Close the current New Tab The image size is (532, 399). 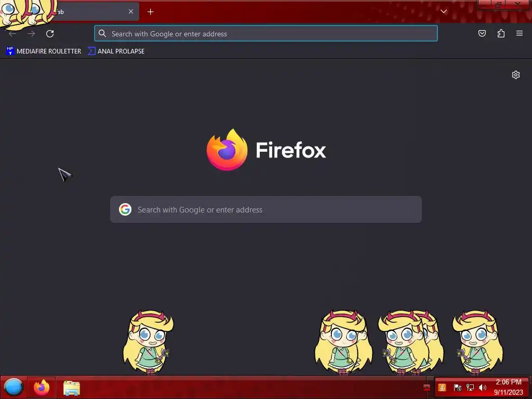click(x=131, y=11)
